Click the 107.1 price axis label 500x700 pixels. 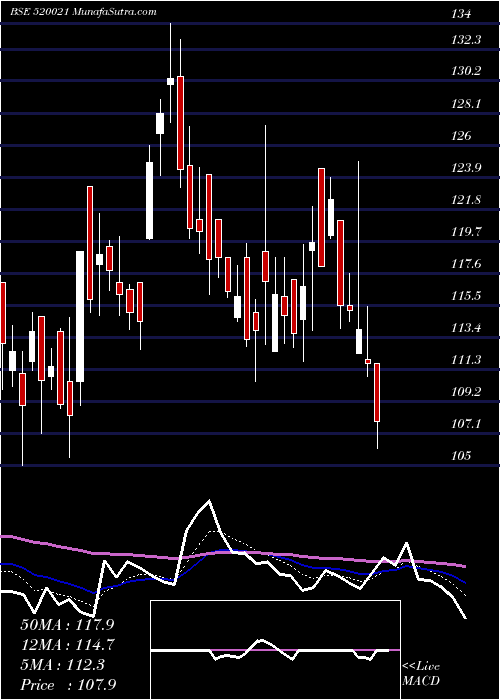coord(467,424)
